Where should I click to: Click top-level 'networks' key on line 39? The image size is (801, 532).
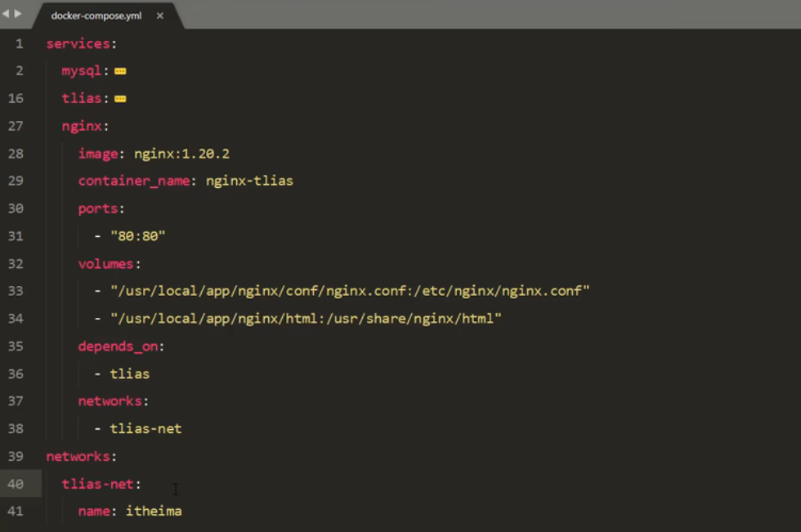(x=78, y=457)
